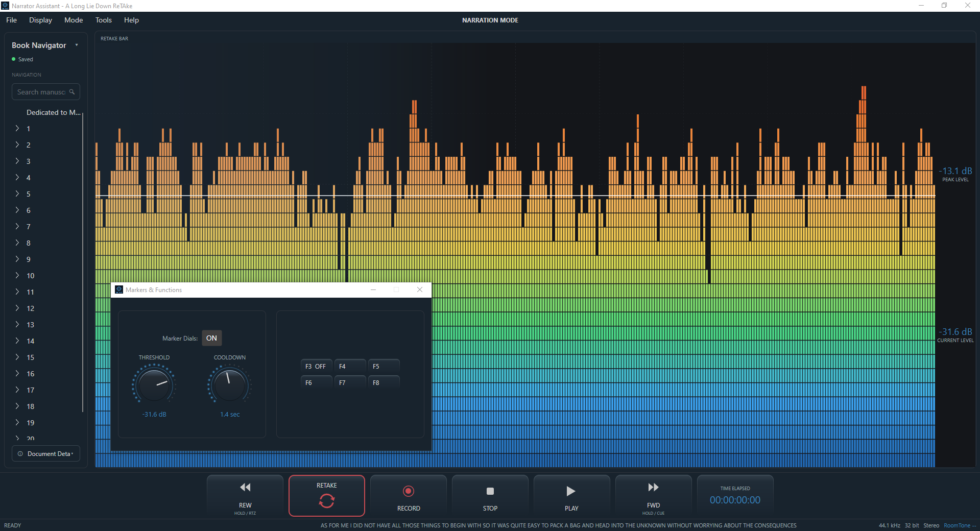Click the search magnifier icon in Navigation
Viewport: 980px width, 531px height.
[72, 92]
